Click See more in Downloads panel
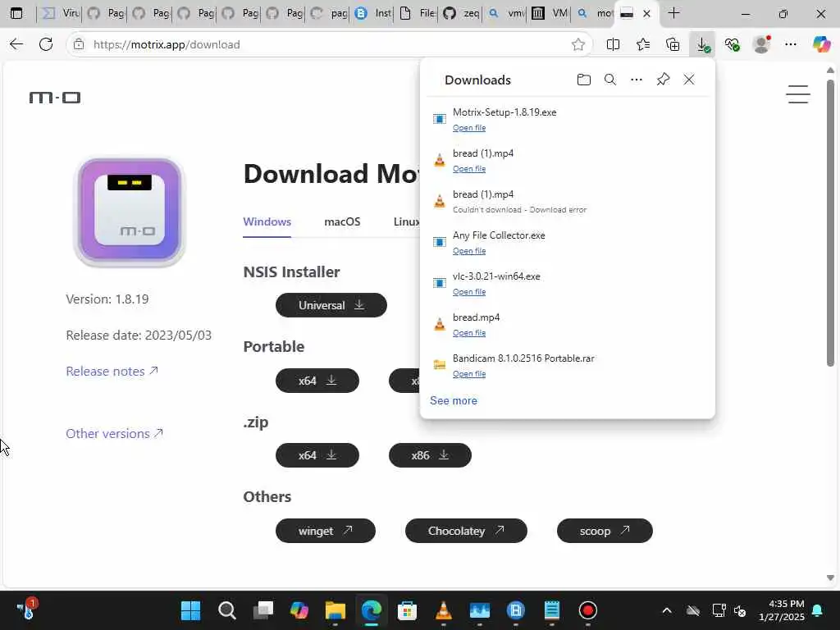This screenshot has height=630, width=840. tap(453, 400)
